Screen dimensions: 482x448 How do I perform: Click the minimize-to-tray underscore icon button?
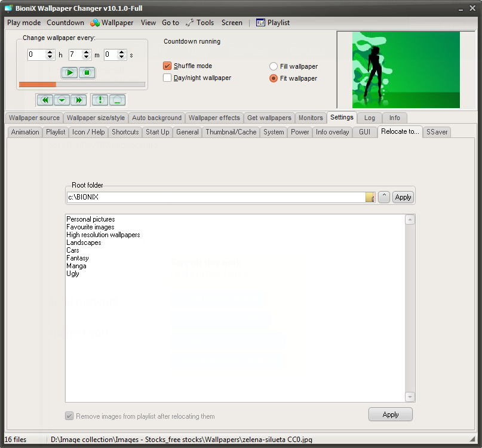(x=117, y=100)
